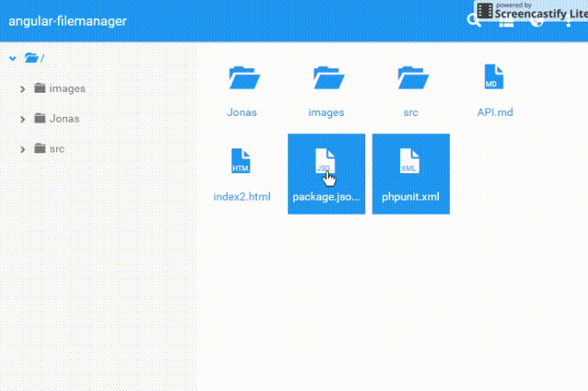Switch to list view via header icon
588x391 pixels.
coord(506,23)
